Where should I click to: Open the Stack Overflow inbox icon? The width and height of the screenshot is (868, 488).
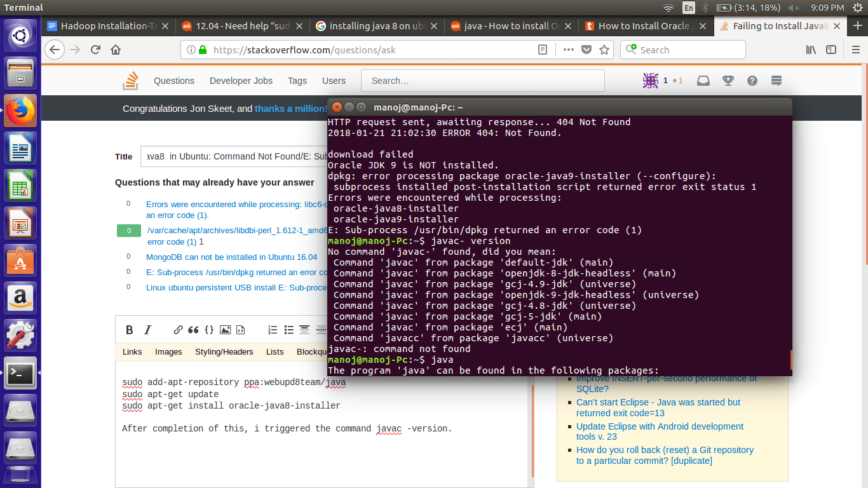click(x=703, y=81)
